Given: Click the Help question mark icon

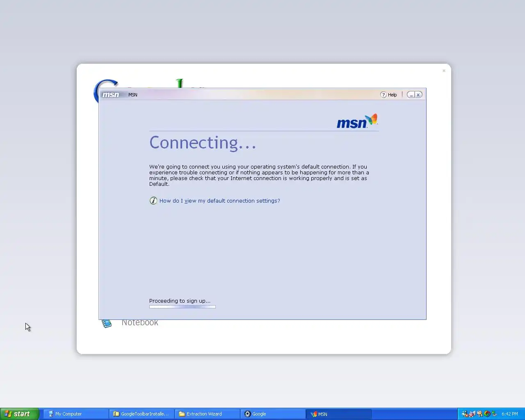Looking at the screenshot, I should tap(383, 95).
